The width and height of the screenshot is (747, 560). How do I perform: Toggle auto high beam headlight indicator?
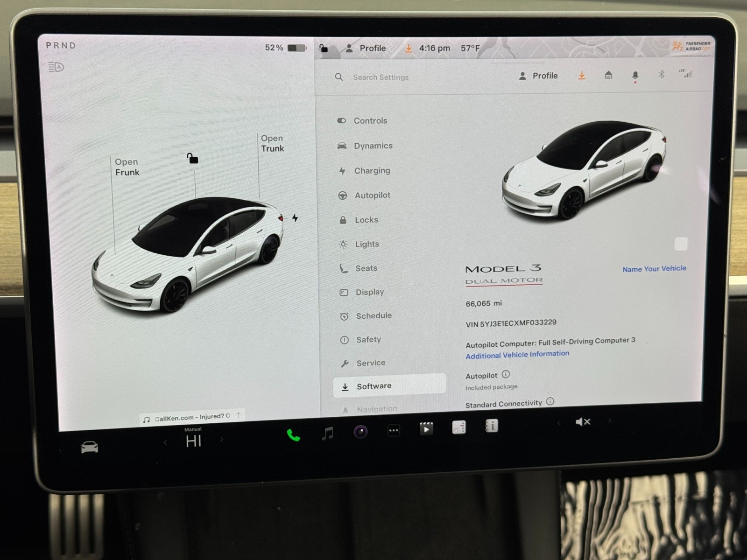click(56, 67)
